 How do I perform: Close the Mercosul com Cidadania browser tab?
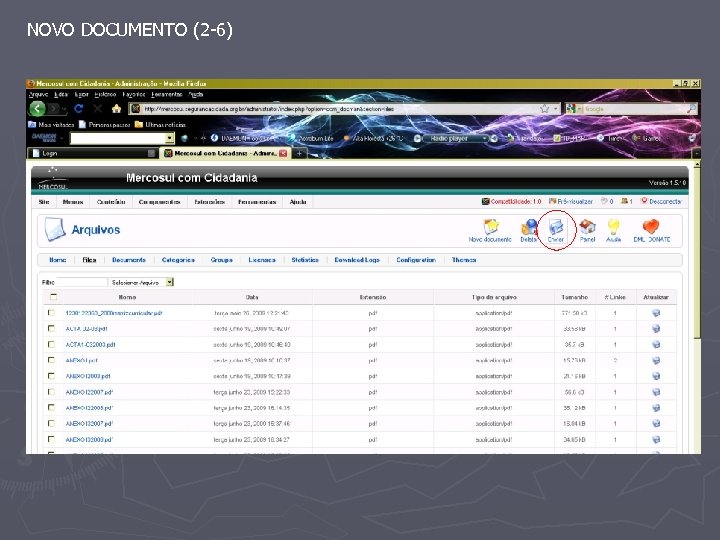pyautogui.click(x=283, y=153)
